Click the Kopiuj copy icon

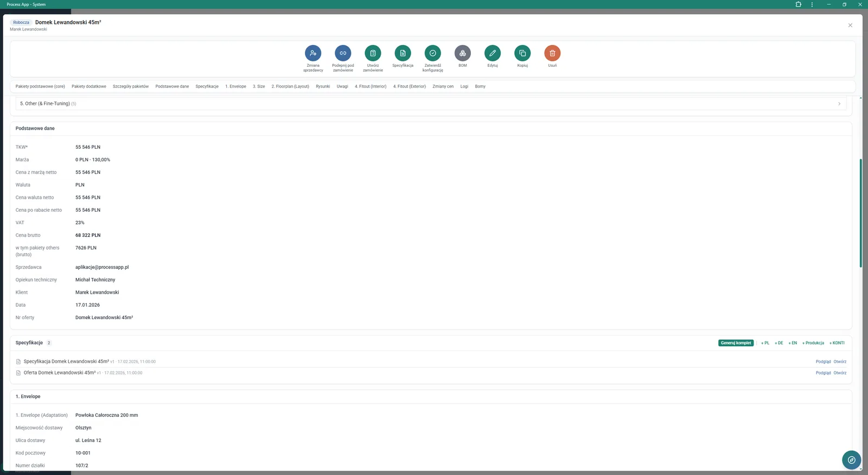tap(522, 53)
